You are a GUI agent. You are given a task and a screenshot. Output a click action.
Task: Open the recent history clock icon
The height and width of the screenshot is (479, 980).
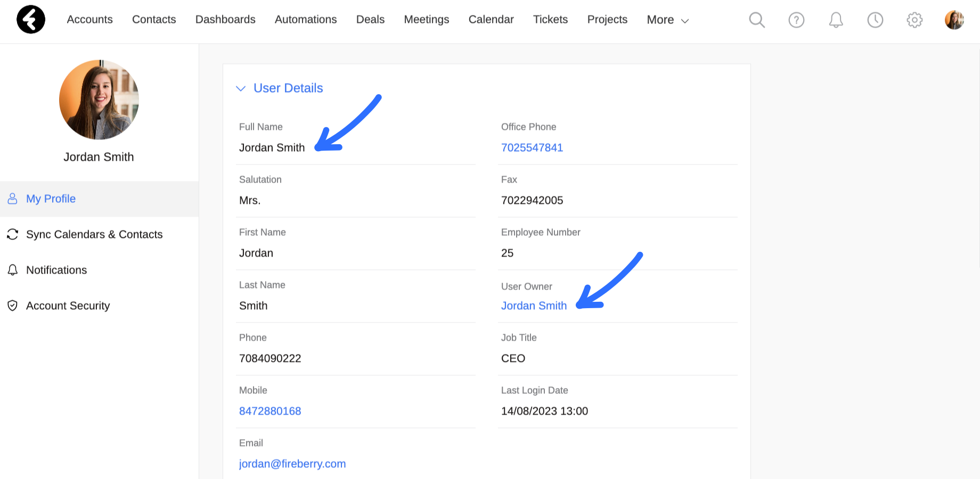click(875, 20)
